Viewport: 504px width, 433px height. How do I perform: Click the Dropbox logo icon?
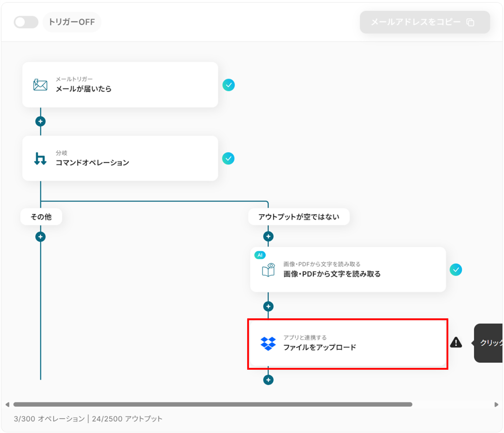268,344
